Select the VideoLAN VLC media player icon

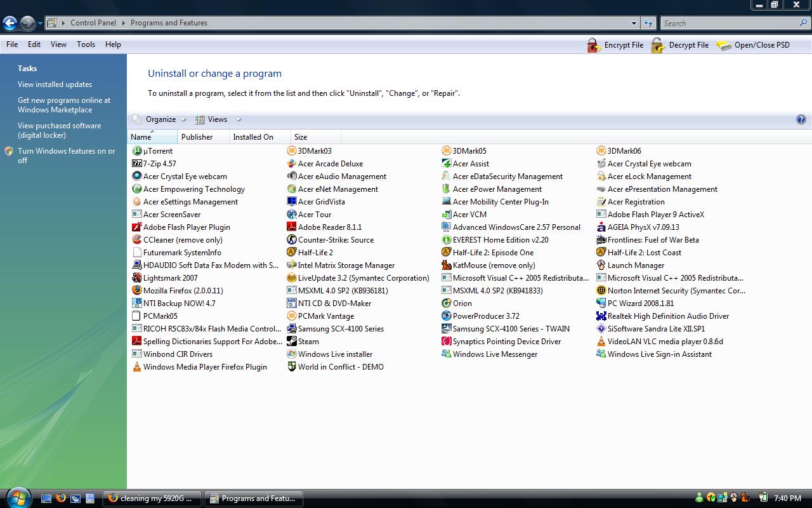pos(601,342)
